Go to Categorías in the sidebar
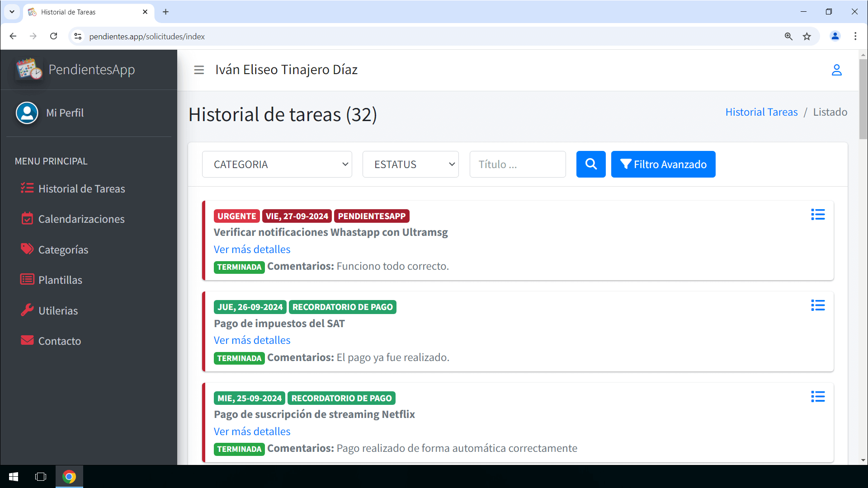This screenshot has width=868, height=488. [63, 250]
